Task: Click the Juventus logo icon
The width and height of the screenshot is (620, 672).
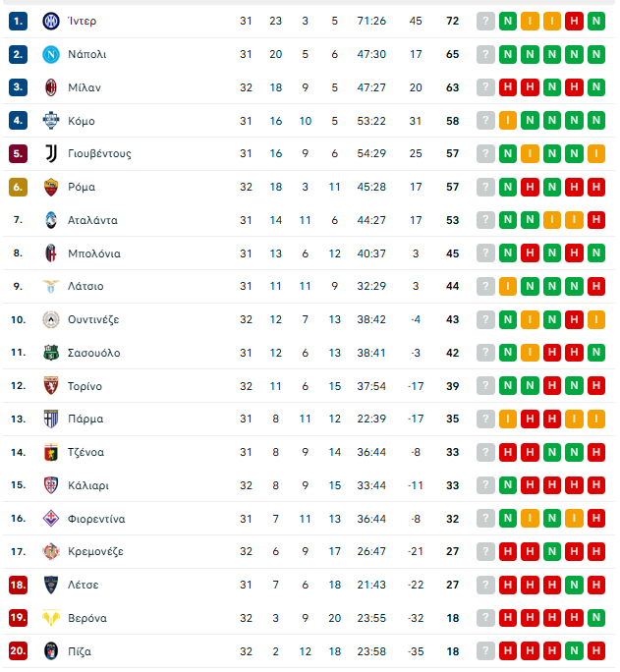Action: pos(51,153)
